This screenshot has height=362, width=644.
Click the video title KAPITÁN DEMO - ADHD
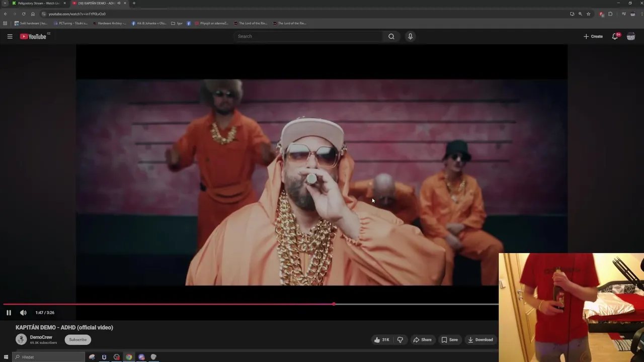(x=64, y=327)
